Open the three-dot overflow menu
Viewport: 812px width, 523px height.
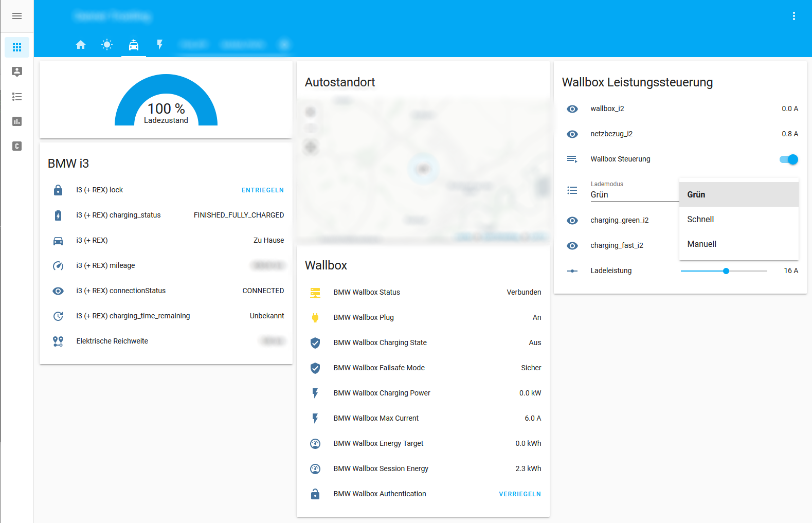pyautogui.click(x=793, y=16)
